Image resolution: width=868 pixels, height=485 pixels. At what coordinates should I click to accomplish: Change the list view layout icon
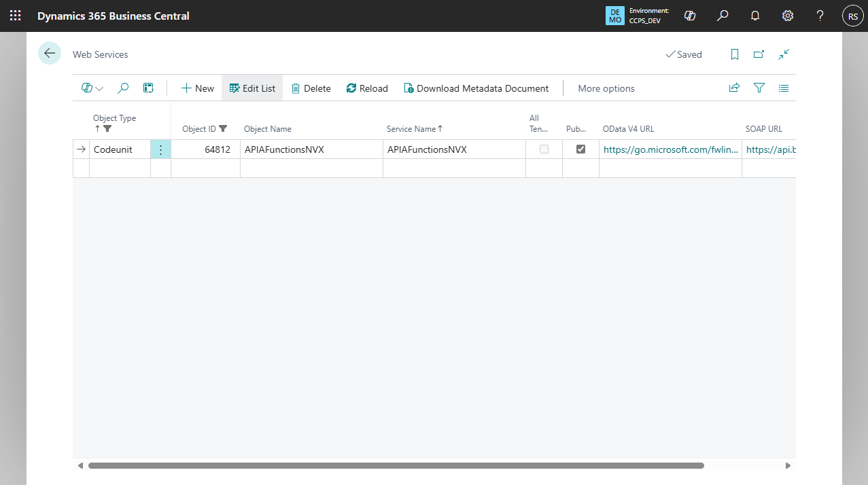click(x=784, y=88)
